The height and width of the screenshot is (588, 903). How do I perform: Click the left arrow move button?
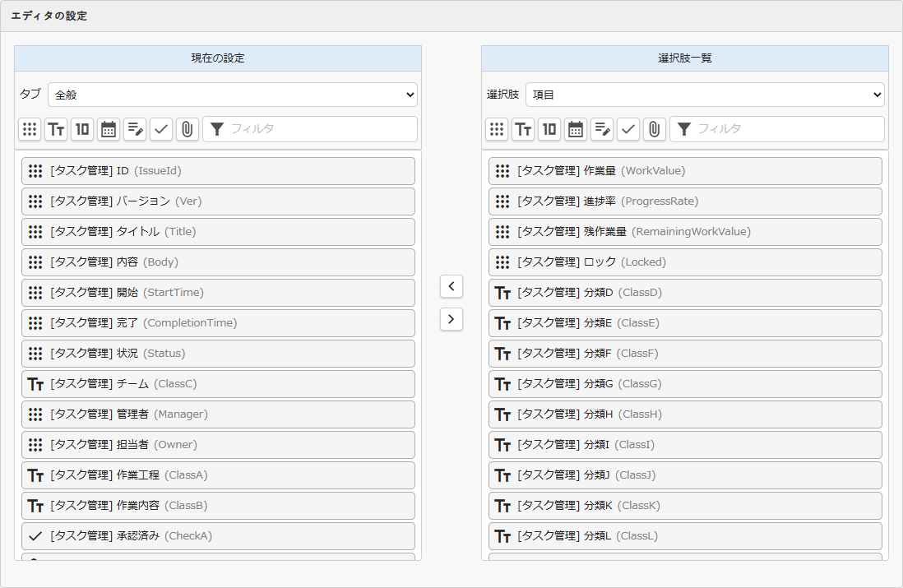point(451,286)
